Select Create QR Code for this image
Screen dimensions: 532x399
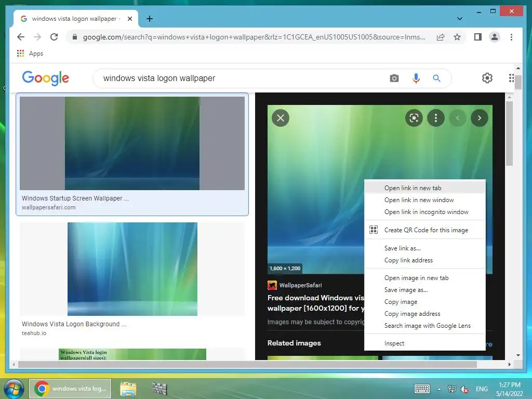(x=425, y=230)
